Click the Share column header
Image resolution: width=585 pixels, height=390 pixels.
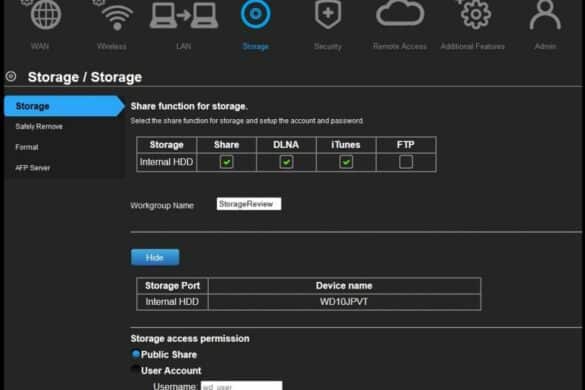(x=226, y=145)
